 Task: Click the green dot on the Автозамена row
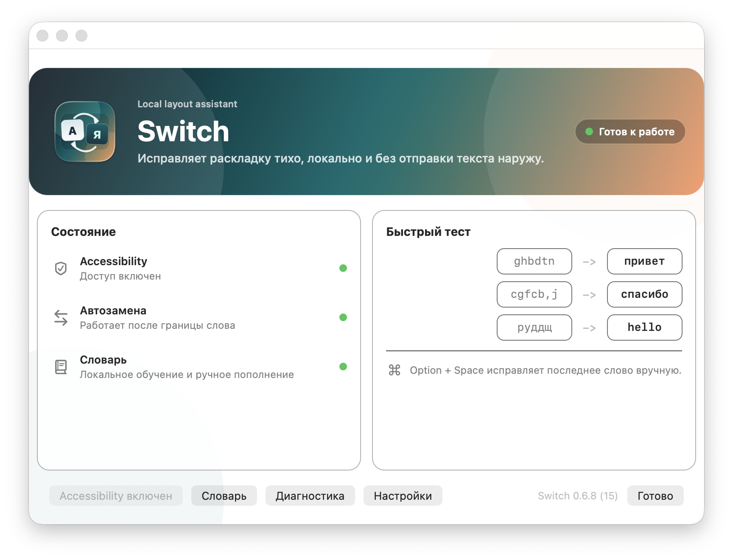343,317
